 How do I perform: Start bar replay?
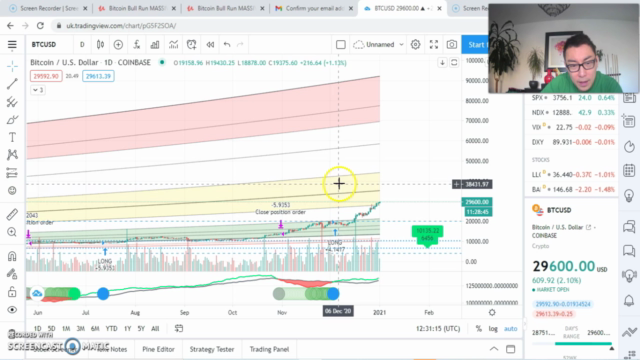pos(210,44)
